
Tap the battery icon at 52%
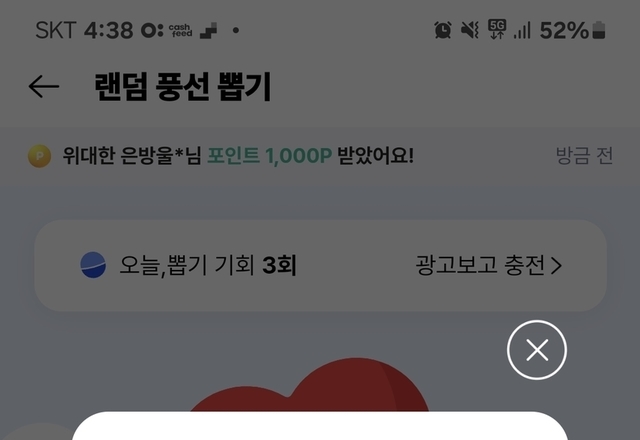[x=599, y=30]
